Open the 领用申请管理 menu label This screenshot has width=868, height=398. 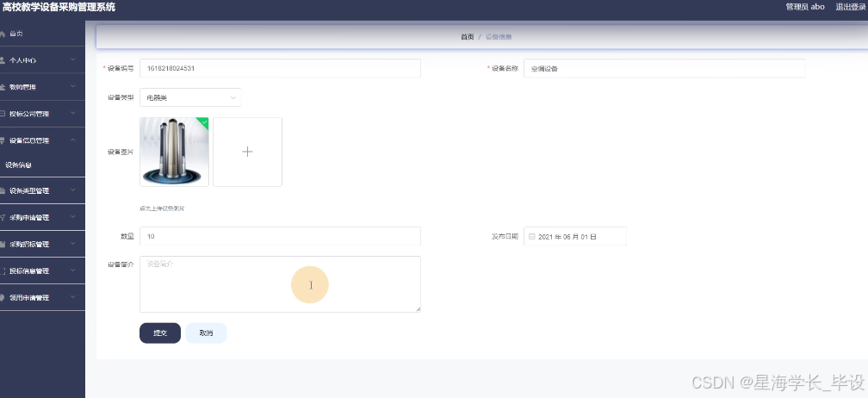[x=29, y=297]
